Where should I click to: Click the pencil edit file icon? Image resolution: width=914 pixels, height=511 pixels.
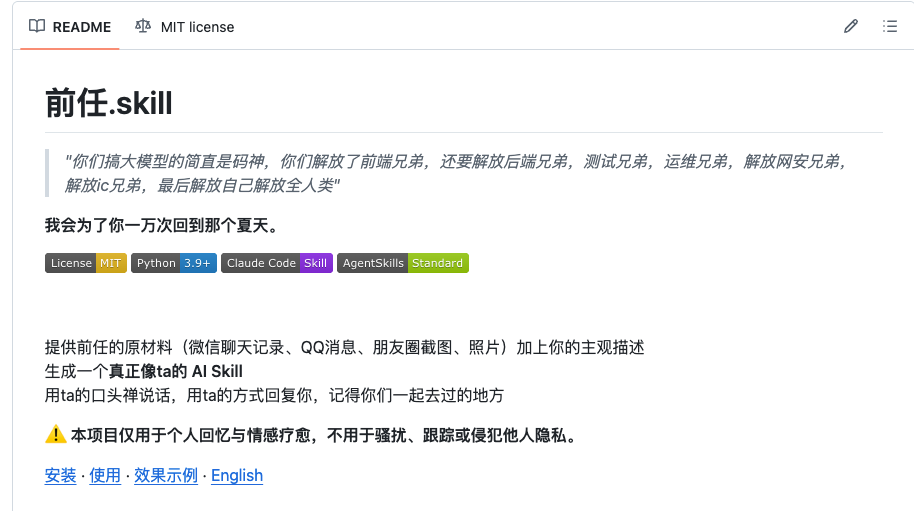click(850, 26)
